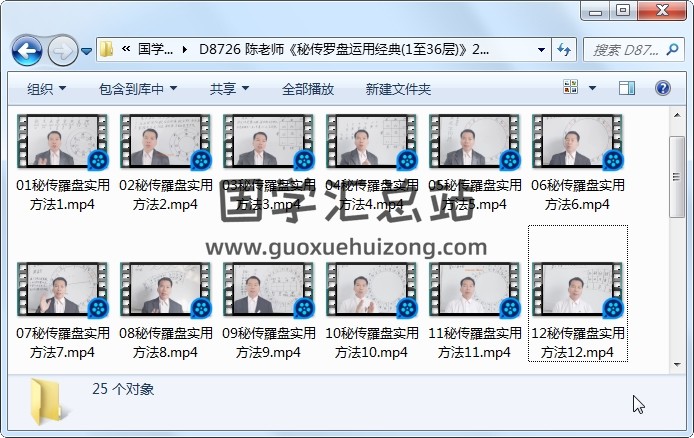Change view using the view icon
This screenshot has height=438, width=694.
pos(571,89)
